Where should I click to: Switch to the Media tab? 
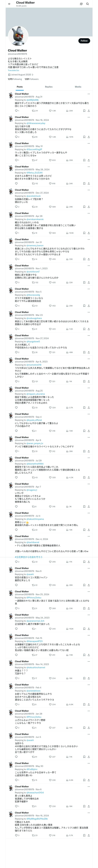tap(78, 87)
